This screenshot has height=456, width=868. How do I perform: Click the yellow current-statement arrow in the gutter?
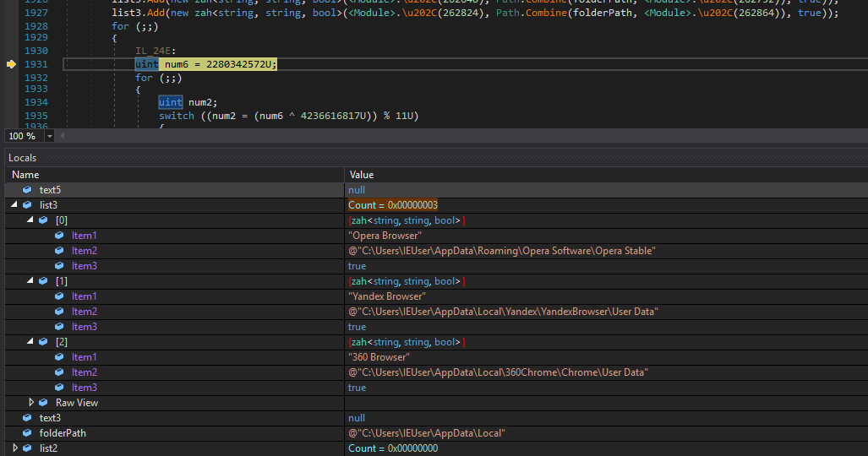point(11,64)
